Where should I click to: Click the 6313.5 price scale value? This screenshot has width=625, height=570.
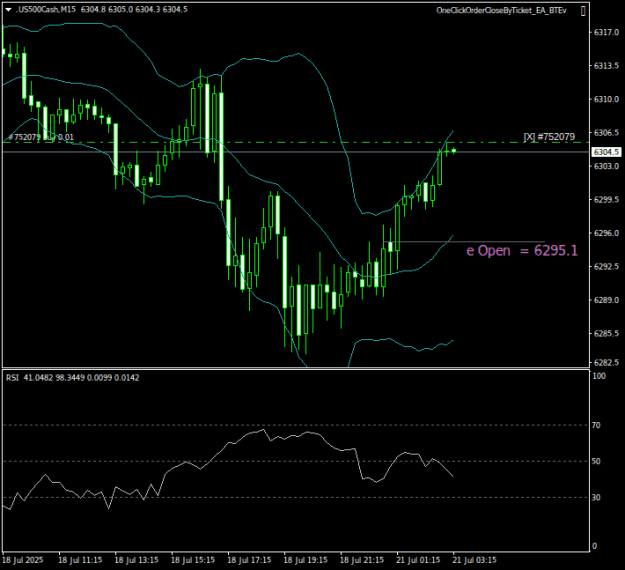606,66
